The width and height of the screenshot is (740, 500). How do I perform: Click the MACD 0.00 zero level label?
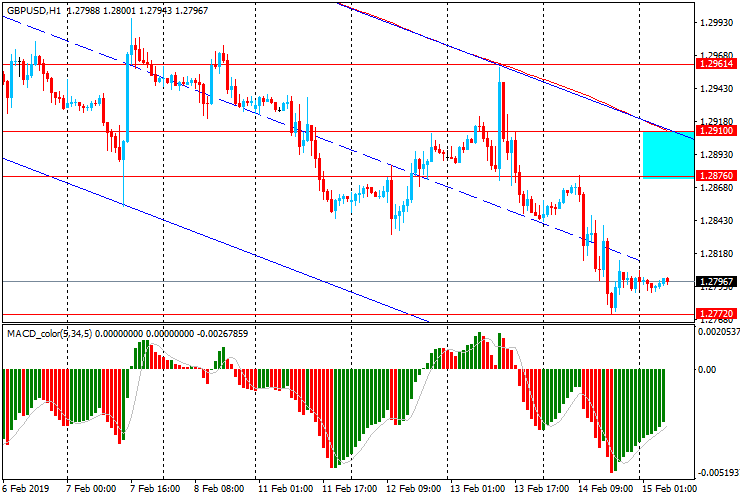708,369
